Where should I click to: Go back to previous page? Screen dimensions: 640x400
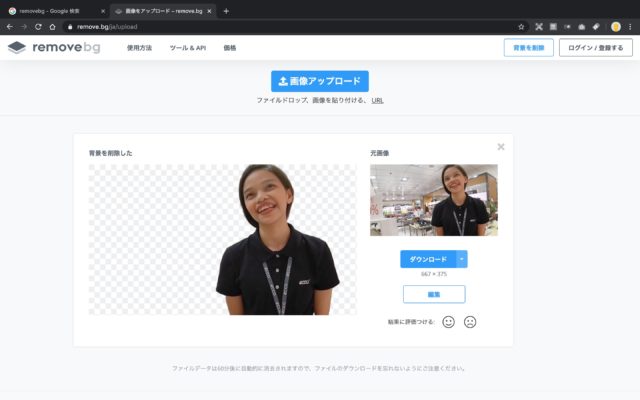[10, 26]
